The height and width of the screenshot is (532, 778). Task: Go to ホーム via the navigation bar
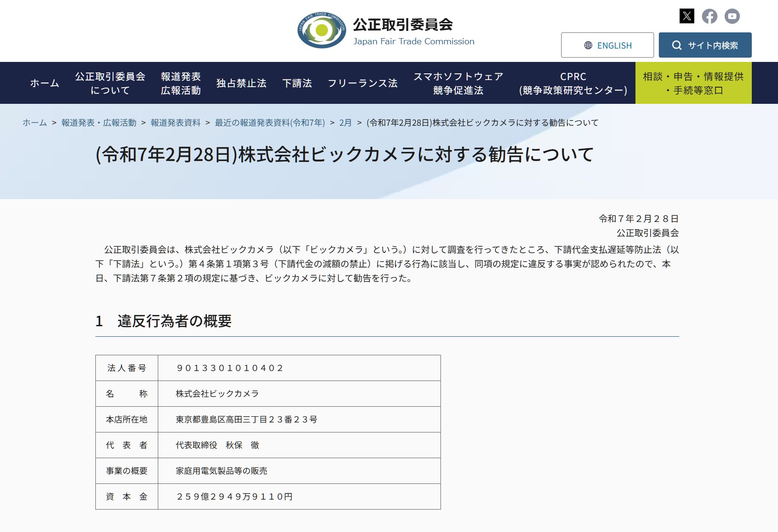(x=44, y=82)
